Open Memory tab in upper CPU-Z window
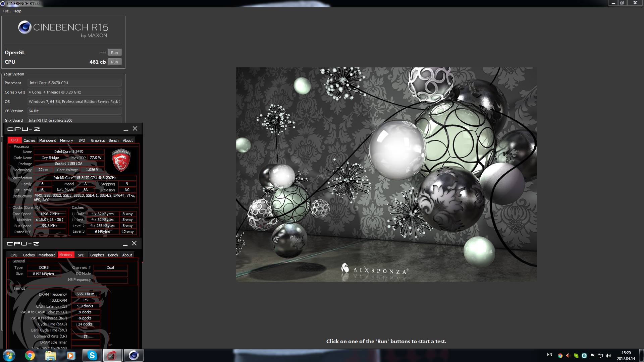 point(66,140)
